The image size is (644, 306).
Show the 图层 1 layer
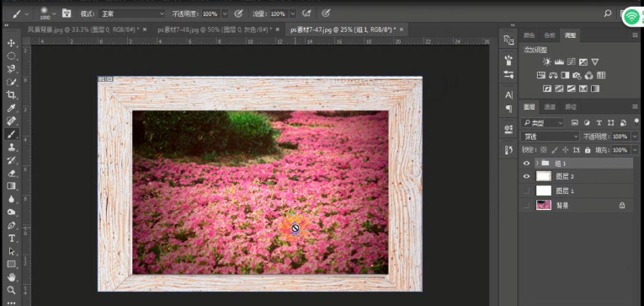(x=526, y=191)
